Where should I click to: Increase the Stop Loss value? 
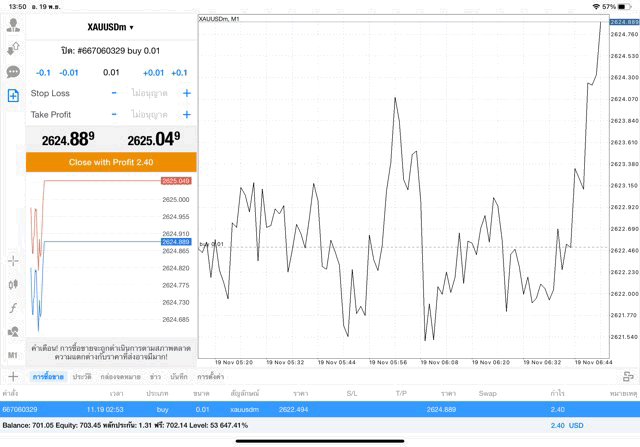[x=186, y=93]
